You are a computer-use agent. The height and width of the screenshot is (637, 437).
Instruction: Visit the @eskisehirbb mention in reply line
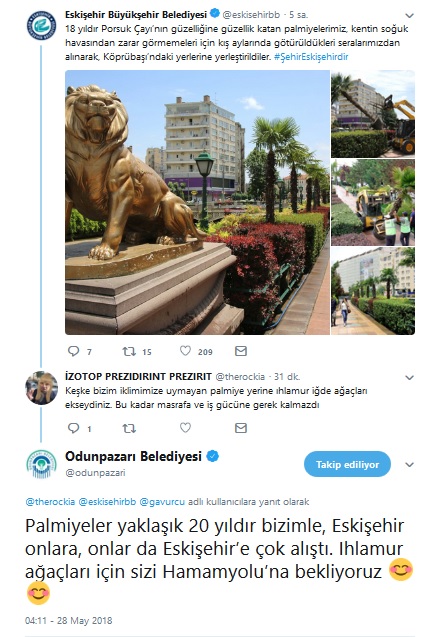(107, 502)
